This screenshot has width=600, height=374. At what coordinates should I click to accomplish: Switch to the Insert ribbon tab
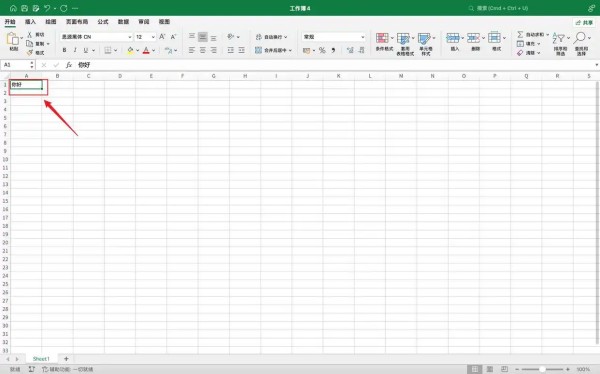30,22
